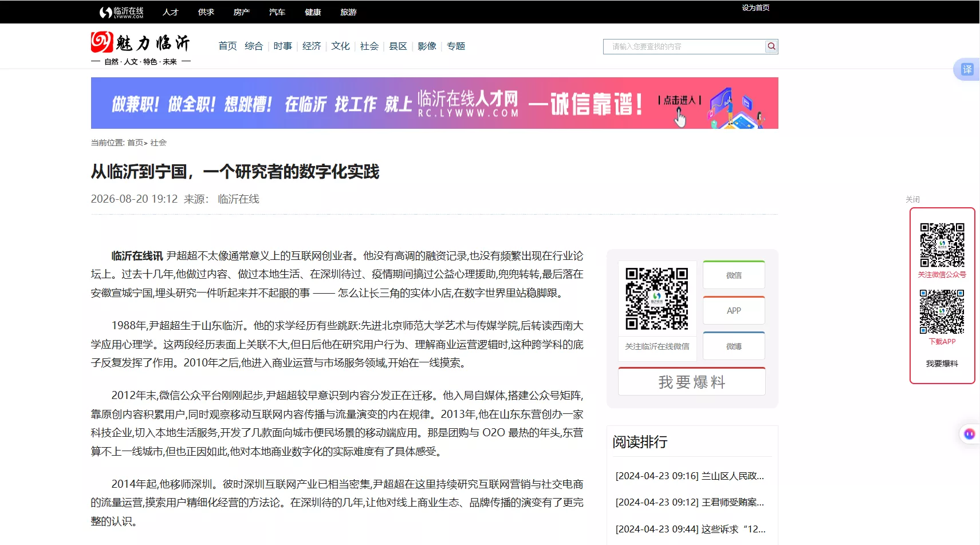
Task: Open the translate floating icon
Action: (x=967, y=69)
